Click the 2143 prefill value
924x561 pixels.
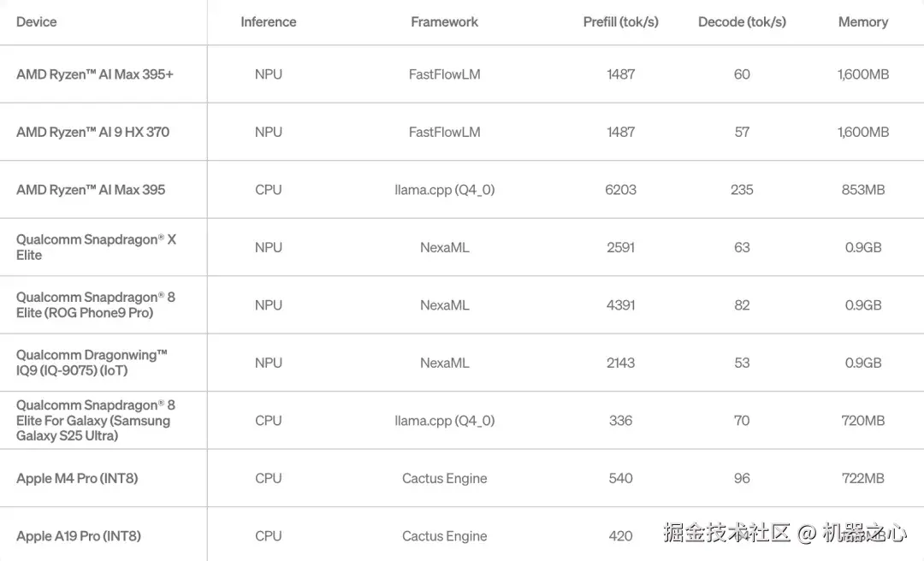tap(620, 363)
